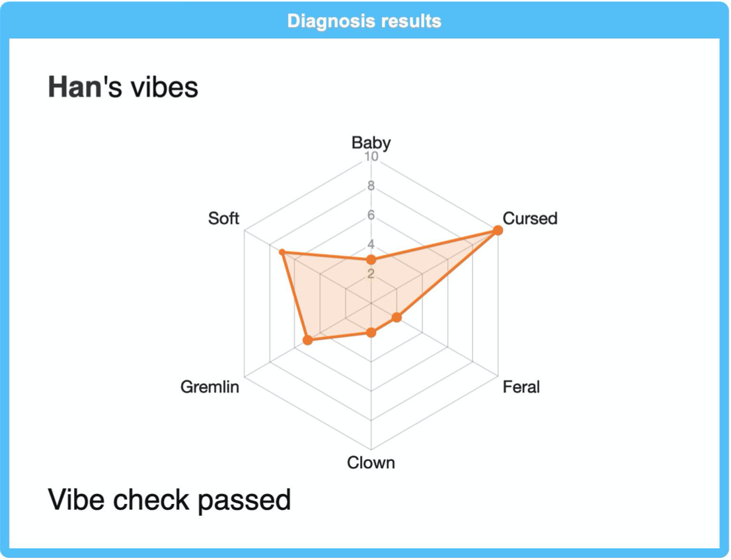Select the Vibe check passed text

170,500
